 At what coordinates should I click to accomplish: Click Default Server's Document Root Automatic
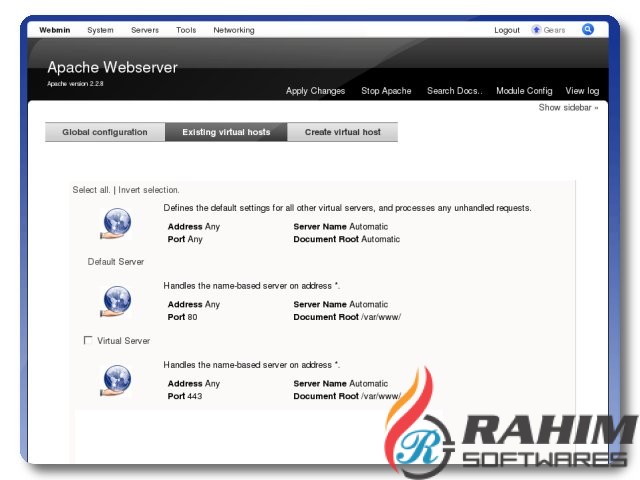coord(347,239)
